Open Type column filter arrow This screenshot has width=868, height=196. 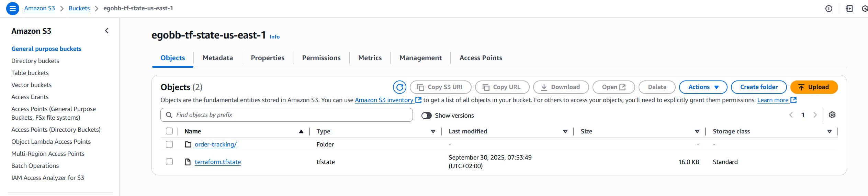point(433,131)
